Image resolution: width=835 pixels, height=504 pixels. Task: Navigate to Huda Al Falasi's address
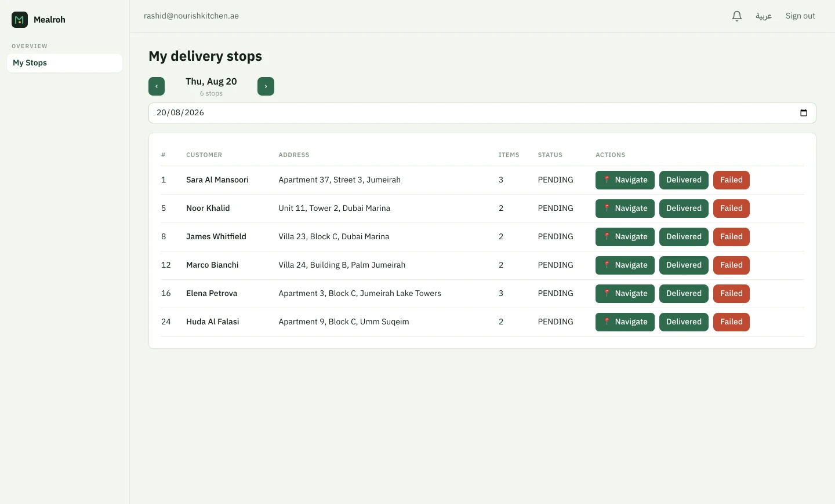tap(625, 322)
